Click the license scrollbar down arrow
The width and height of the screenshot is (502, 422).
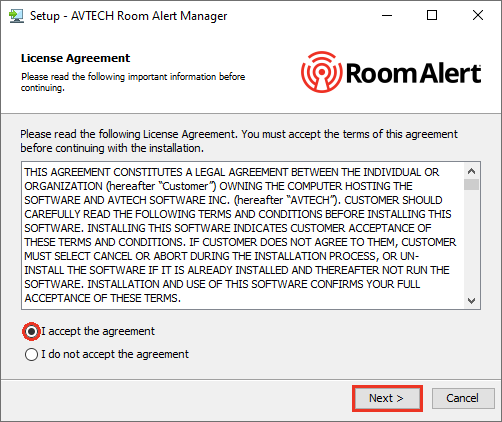[471, 301]
